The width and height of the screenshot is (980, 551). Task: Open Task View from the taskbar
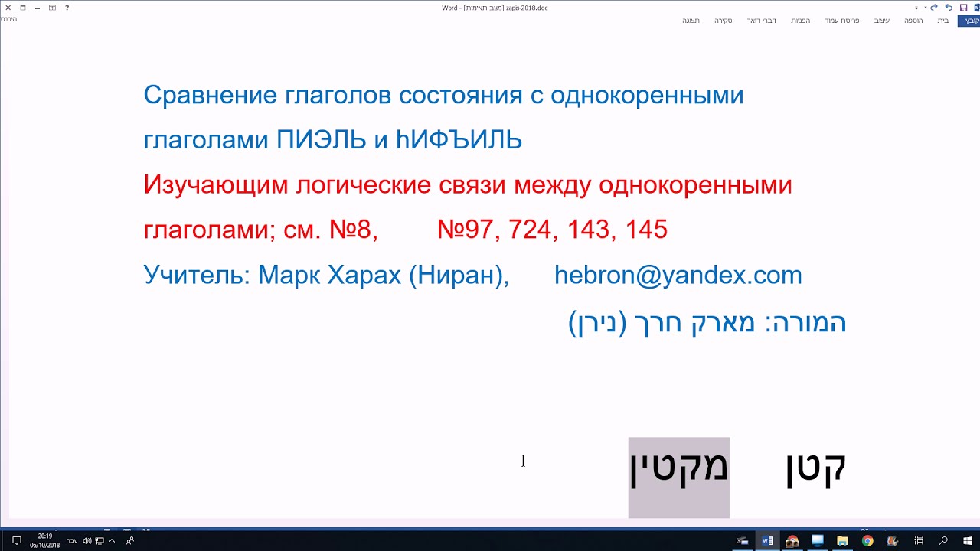pyautogui.click(x=919, y=541)
